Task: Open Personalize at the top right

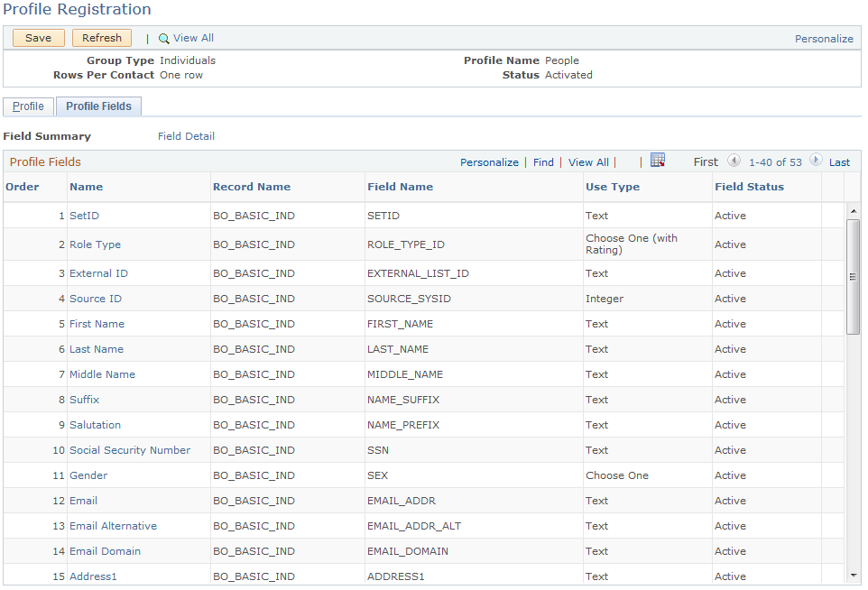Action: (824, 38)
